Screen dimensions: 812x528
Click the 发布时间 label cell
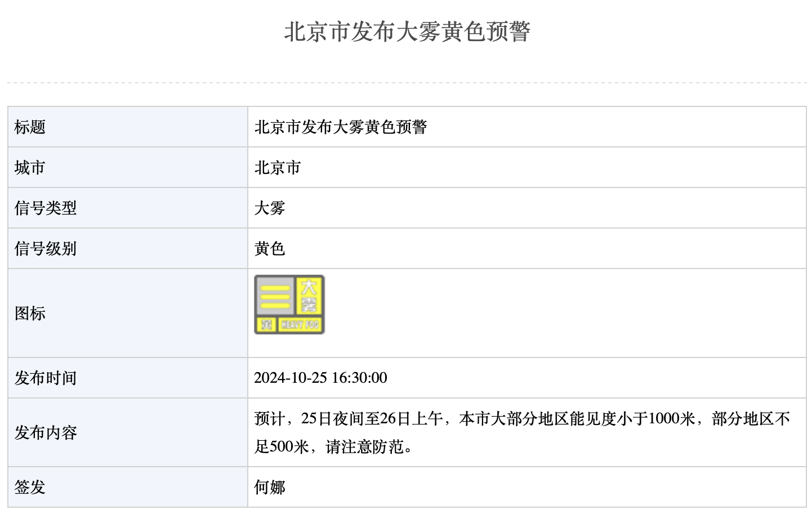tap(46, 378)
